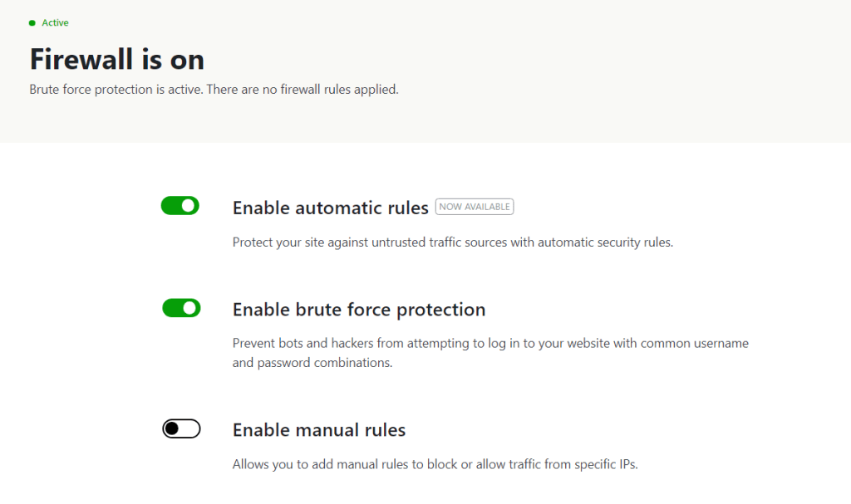Select the Active status label
The image size is (851, 504).
(x=55, y=22)
